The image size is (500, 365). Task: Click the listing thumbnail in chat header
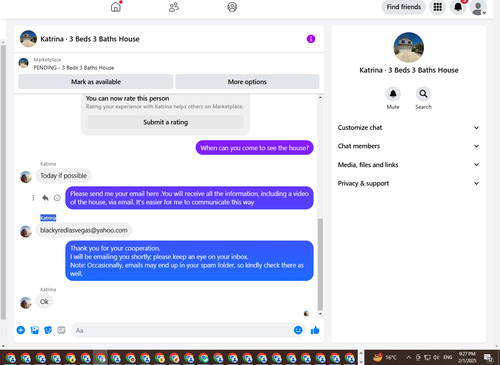28,39
